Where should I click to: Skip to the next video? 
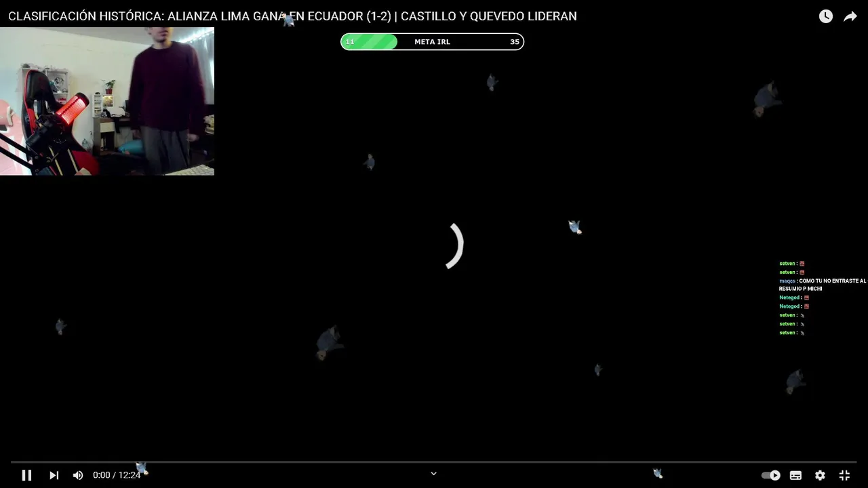coord(54,475)
